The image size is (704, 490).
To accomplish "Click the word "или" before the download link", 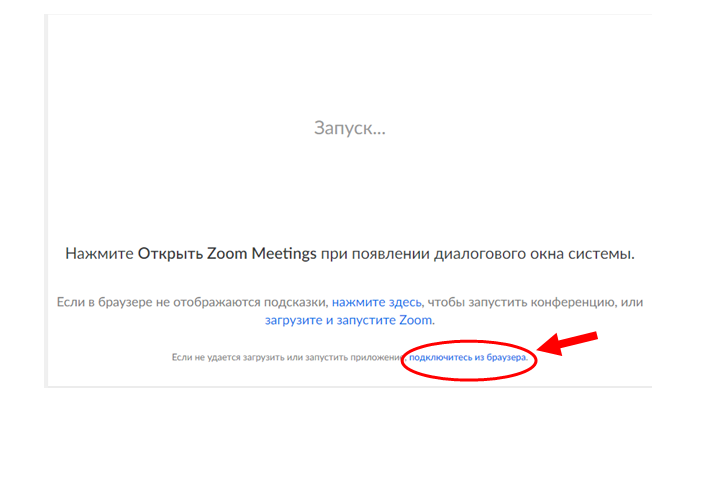I will [632, 301].
